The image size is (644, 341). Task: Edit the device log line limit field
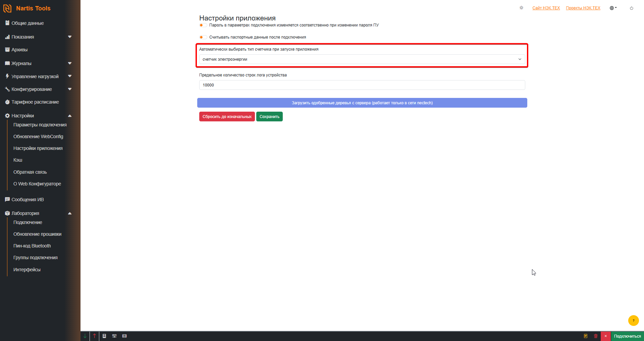(x=361, y=85)
